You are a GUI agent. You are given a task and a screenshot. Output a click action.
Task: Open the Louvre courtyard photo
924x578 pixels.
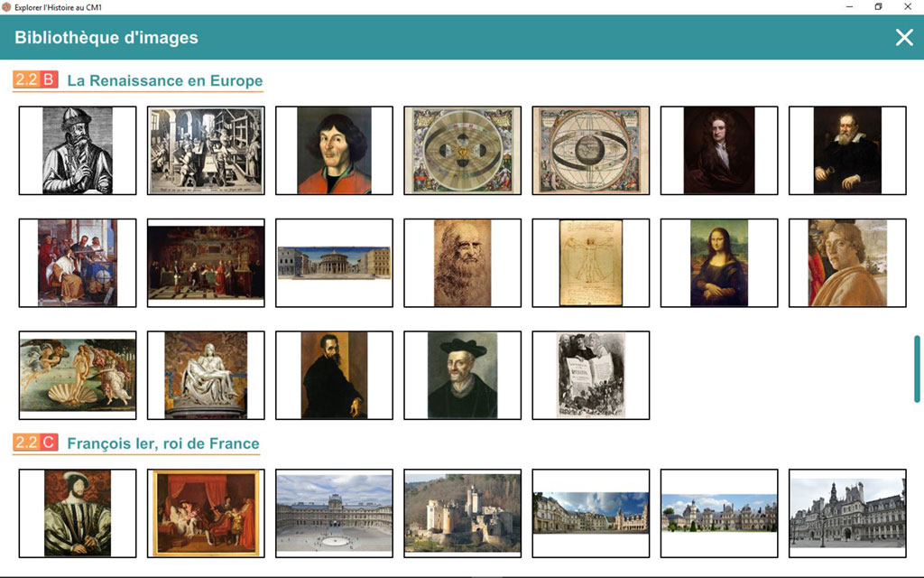tap(334, 513)
